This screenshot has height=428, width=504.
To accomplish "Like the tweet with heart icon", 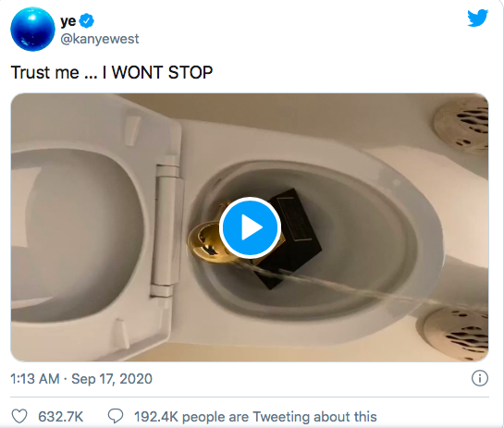I will click(19, 416).
